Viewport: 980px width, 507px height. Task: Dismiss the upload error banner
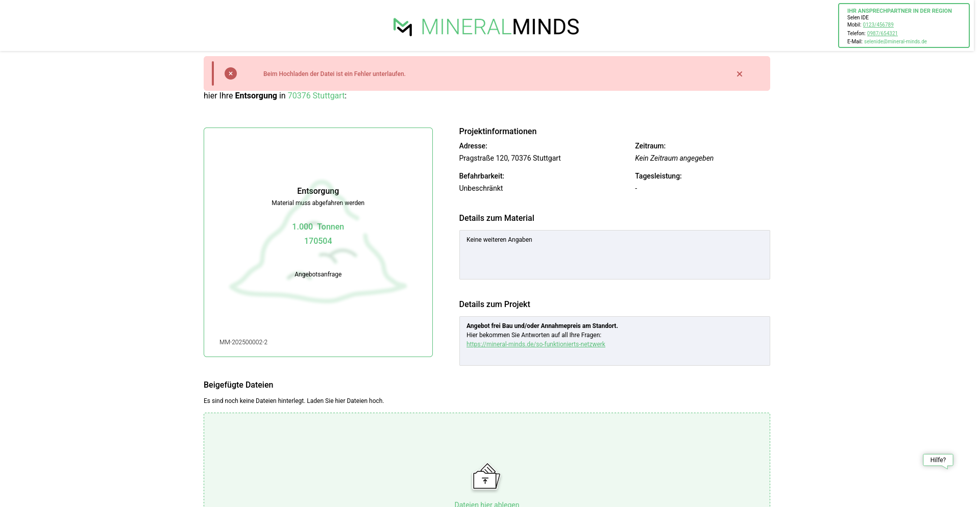pos(739,74)
